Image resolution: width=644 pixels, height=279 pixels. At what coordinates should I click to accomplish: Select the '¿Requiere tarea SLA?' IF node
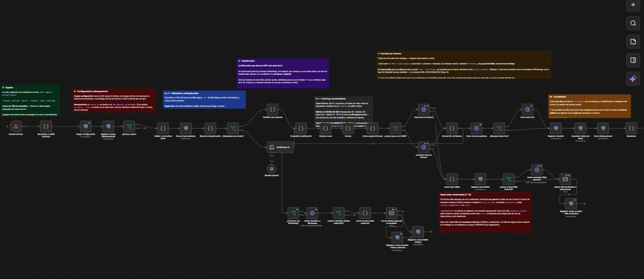pos(499,128)
